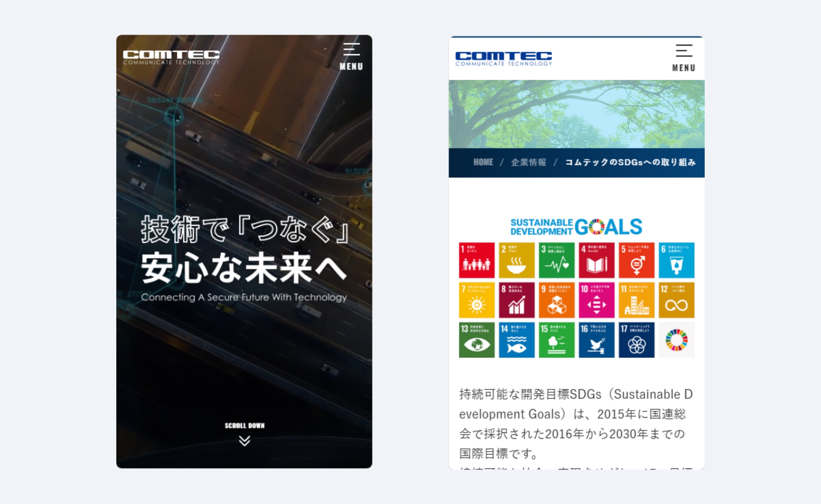Select SDG goal 5 gender equality icon
This screenshot has width=821, height=504.
coord(636,260)
